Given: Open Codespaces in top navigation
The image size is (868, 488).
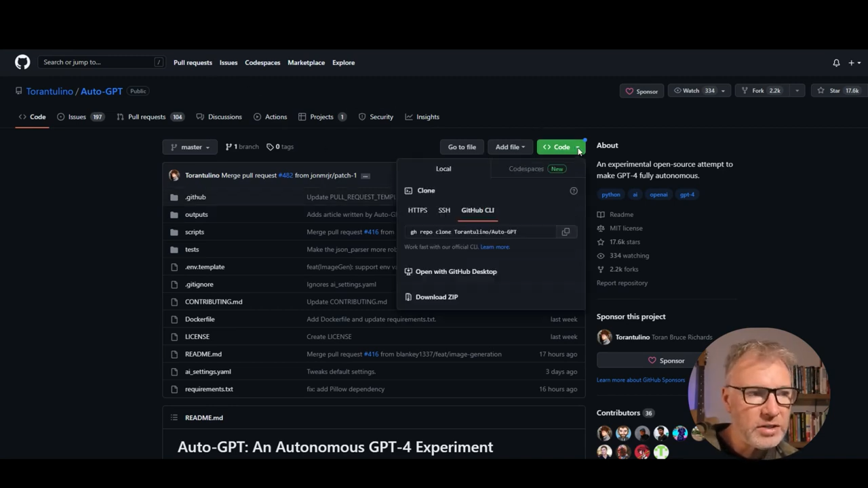Looking at the screenshot, I should click(x=262, y=62).
